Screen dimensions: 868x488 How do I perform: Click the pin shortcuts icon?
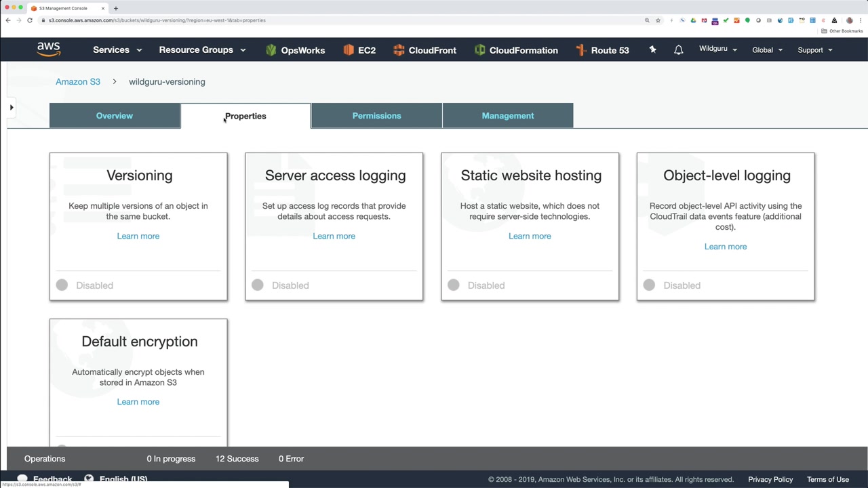pyautogui.click(x=652, y=49)
